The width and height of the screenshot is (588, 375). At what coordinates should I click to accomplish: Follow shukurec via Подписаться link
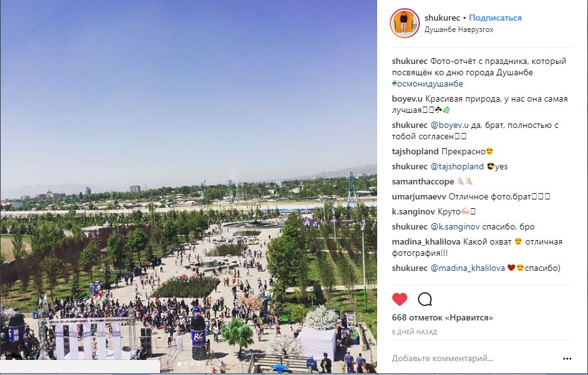[495, 18]
